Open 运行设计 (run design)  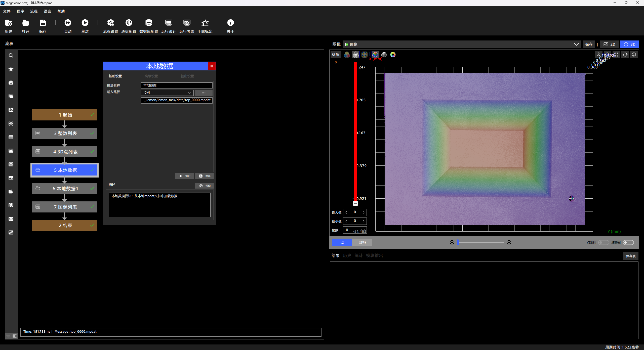pyautogui.click(x=169, y=23)
